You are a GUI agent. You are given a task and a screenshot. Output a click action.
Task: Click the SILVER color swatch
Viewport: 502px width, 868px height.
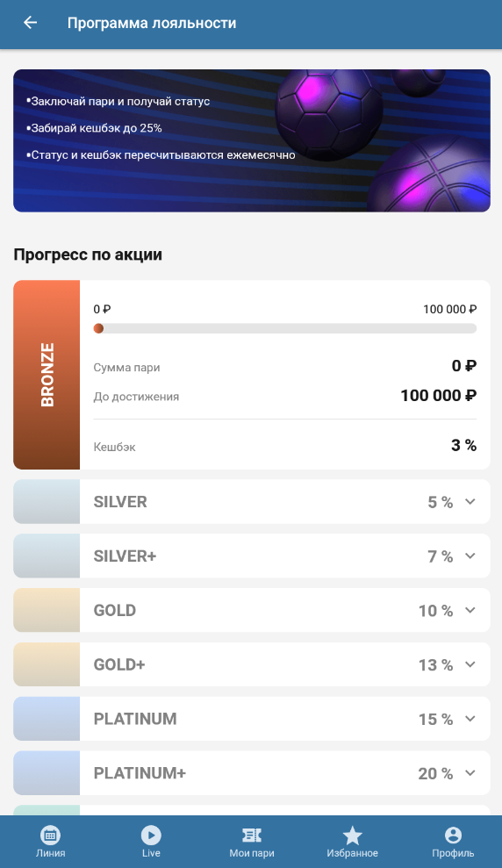pyautogui.click(x=47, y=501)
